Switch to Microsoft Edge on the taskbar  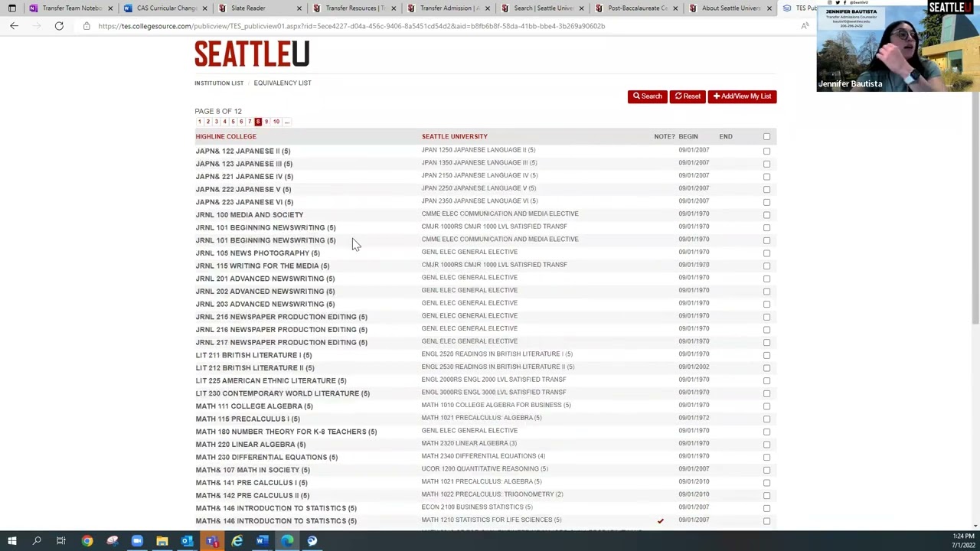287,541
